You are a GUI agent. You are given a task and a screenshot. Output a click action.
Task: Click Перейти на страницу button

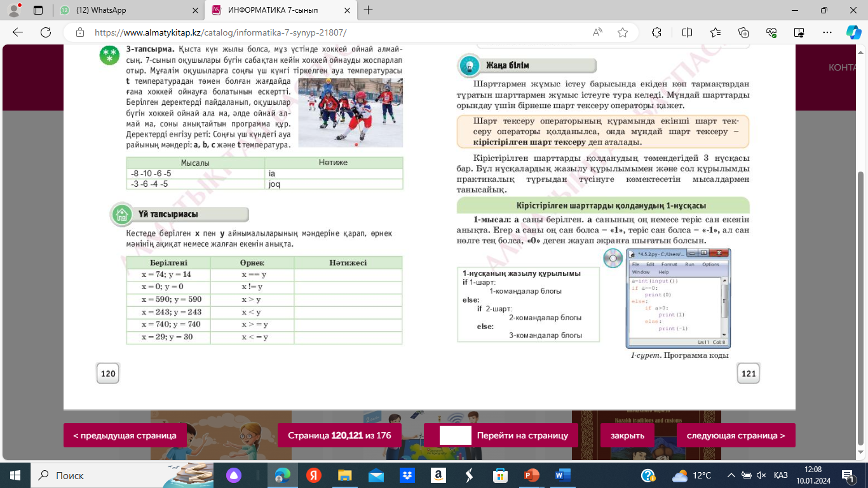pyautogui.click(x=522, y=435)
